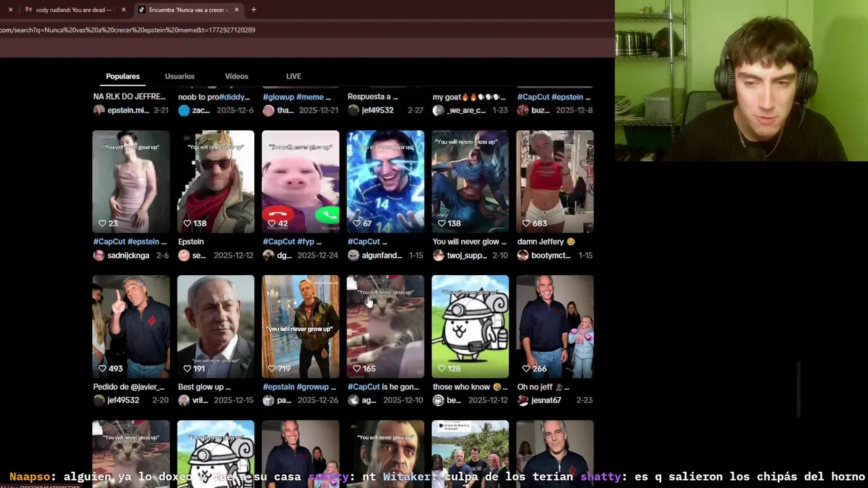Screen dimensions: 868x488
Task: Open the blue zac profile avatar
Action: coord(184,110)
